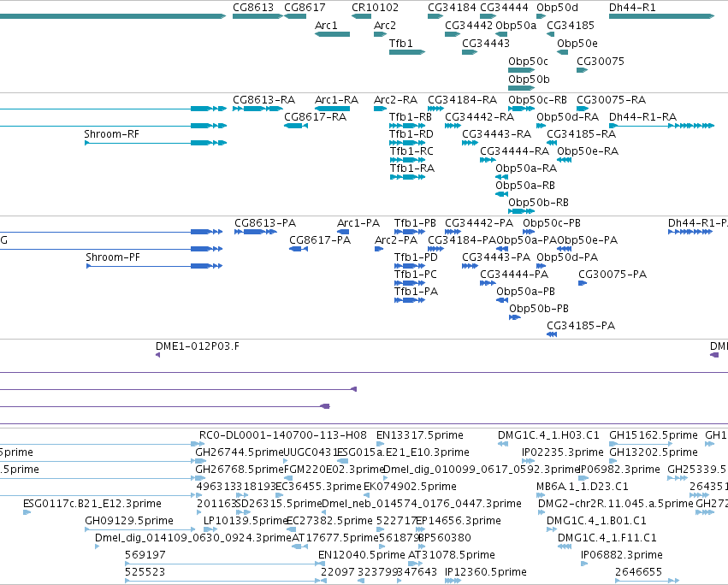Select the Obp50c-RB transcript label
The width and height of the screenshot is (728, 585).
click(x=537, y=100)
